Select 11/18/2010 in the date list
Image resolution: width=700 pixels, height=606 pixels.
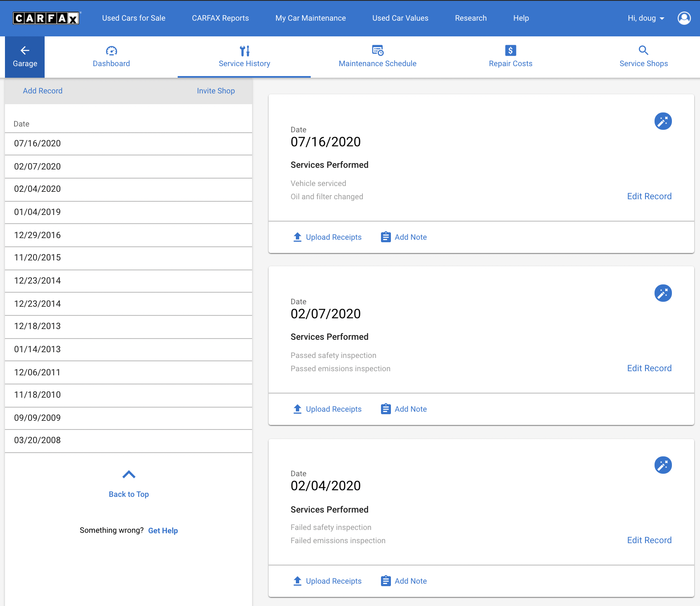click(129, 396)
